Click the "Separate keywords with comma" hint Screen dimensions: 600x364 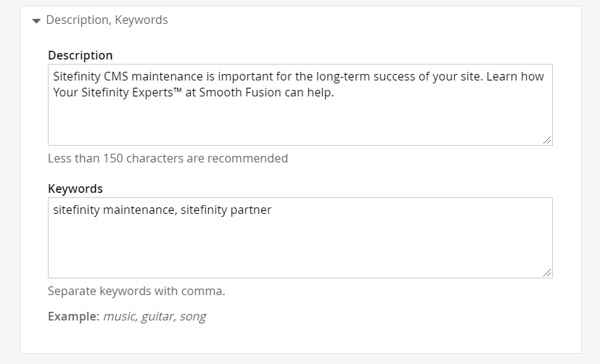(136, 291)
